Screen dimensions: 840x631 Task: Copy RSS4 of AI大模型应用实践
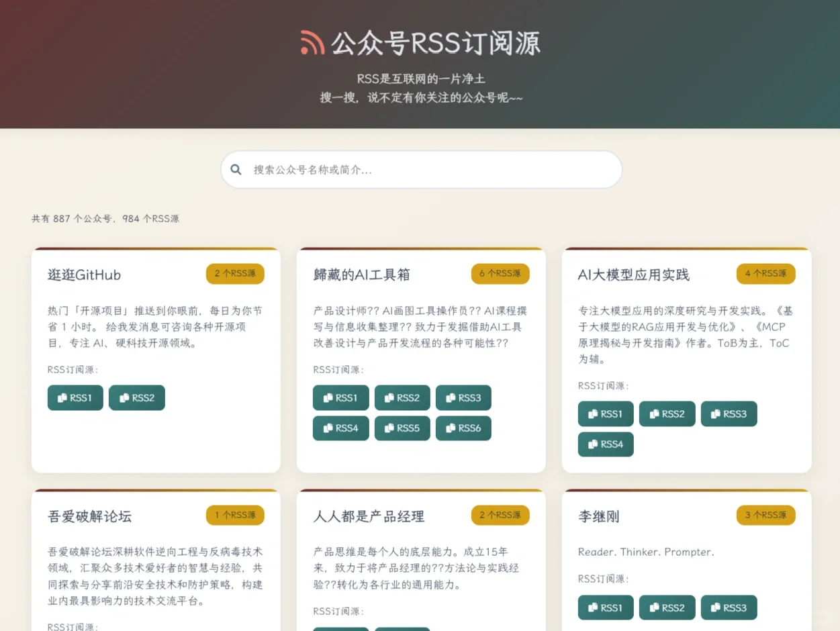tap(606, 444)
